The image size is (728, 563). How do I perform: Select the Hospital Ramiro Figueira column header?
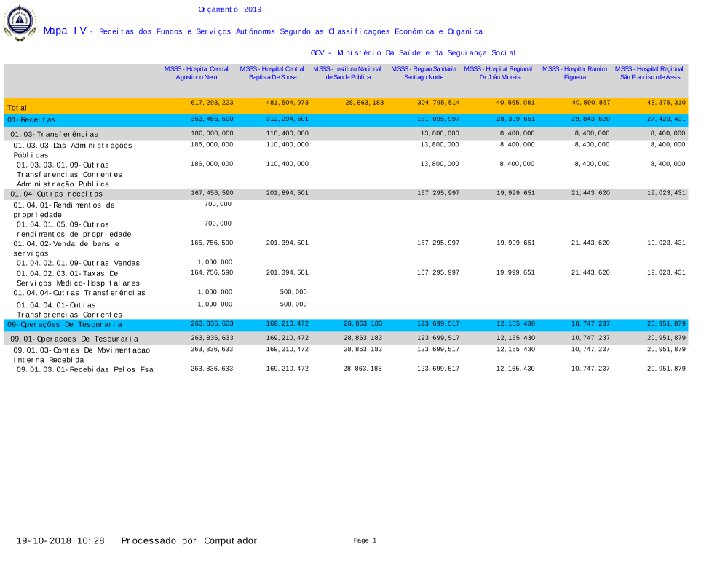click(x=574, y=73)
